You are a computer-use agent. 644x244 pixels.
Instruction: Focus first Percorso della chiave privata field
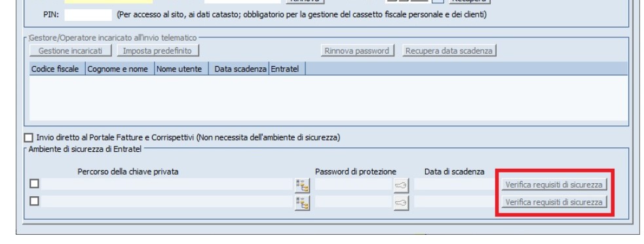(x=168, y=184)
